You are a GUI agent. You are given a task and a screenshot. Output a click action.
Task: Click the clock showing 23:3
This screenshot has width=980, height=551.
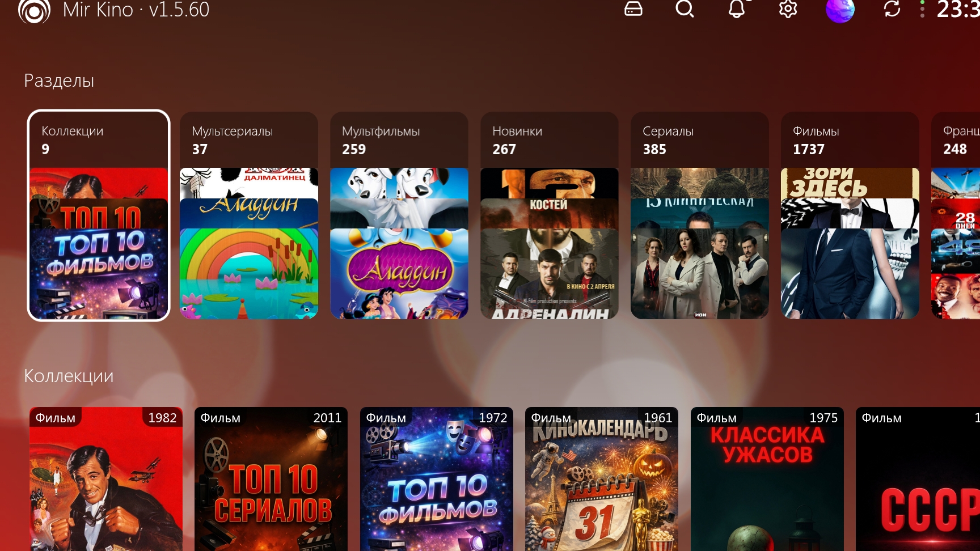(958, 10)
